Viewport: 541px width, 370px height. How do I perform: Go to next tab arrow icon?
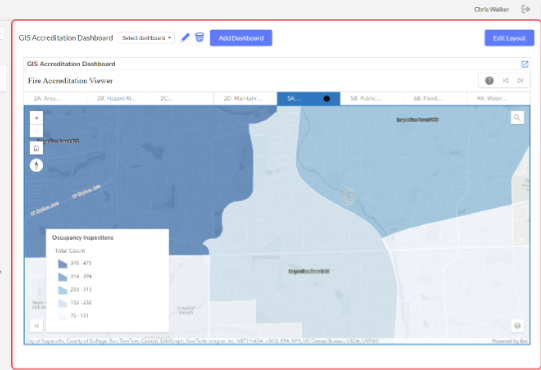coord(520,80)
